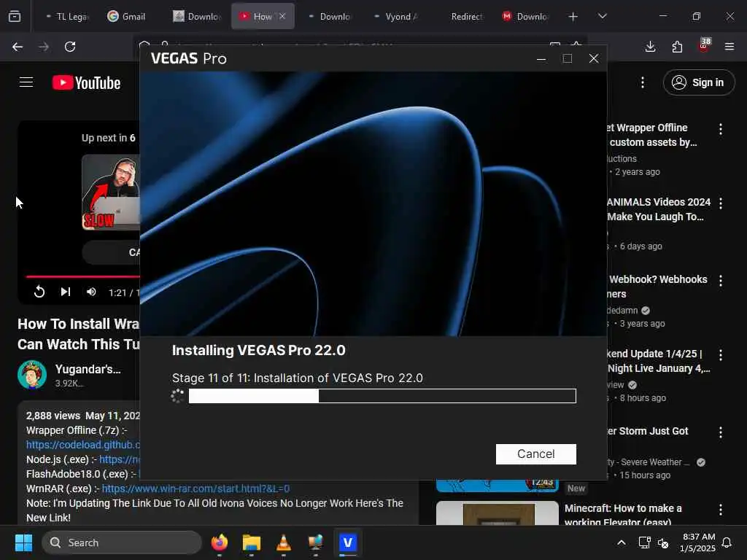Open File Explorer from the taskbar
This screenshot has height=560, width=747.
coord(252,542)
